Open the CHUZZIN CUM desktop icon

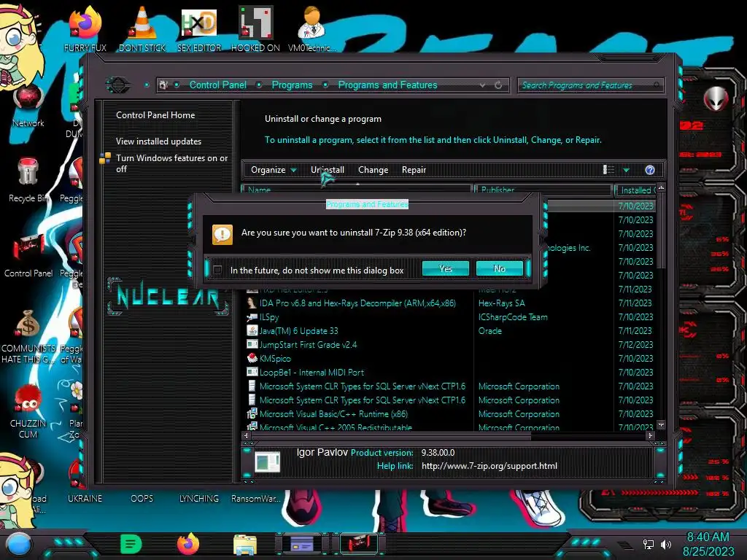click(x=28, y=411)
